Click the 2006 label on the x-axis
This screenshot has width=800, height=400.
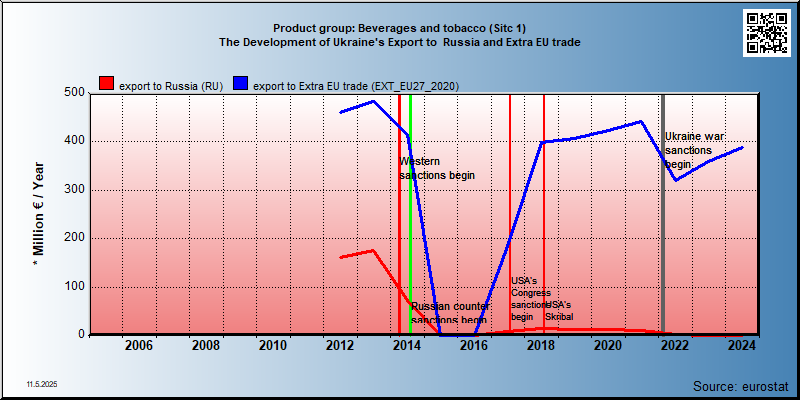(139, 346)
